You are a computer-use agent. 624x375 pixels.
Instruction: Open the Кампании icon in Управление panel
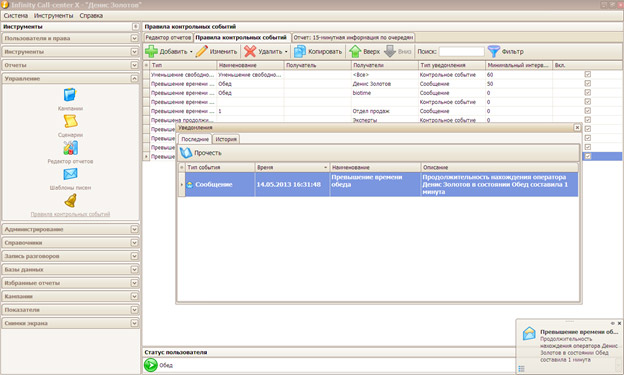70,95
